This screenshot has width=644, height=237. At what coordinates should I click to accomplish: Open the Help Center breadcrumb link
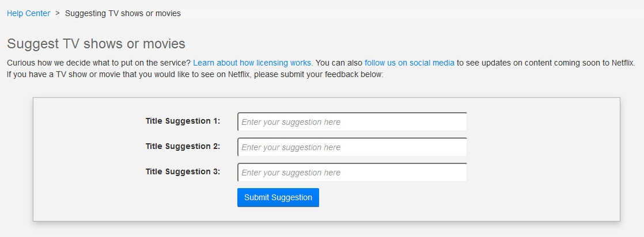(x=28, y=13)
